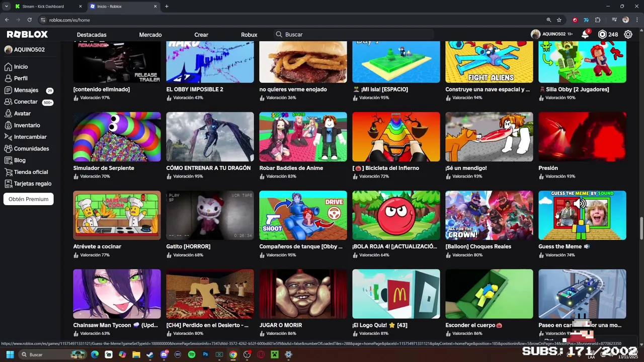This screenshot has height=362, width=644.
Task: Open ¡BOLA ROJA 4! game thumbnail
Action: click(x=396, y=215)
